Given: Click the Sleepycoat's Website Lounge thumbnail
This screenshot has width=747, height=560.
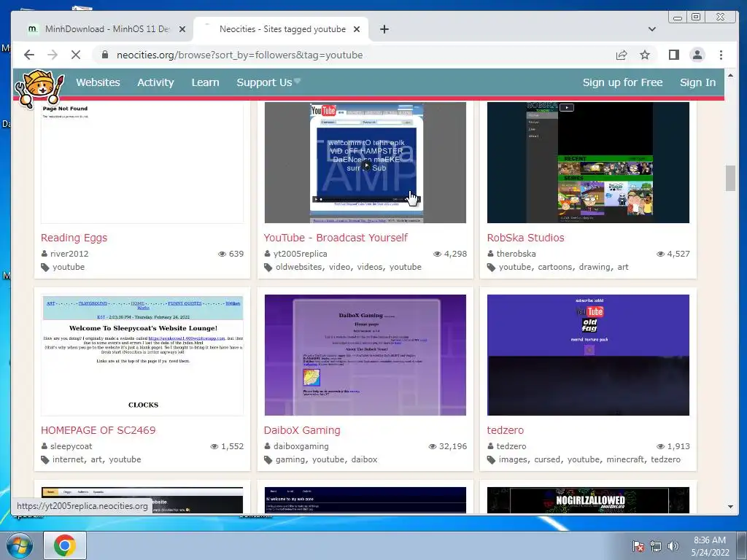Looking at the screenshot, I should pyautogui.click(x=142, y=355).
